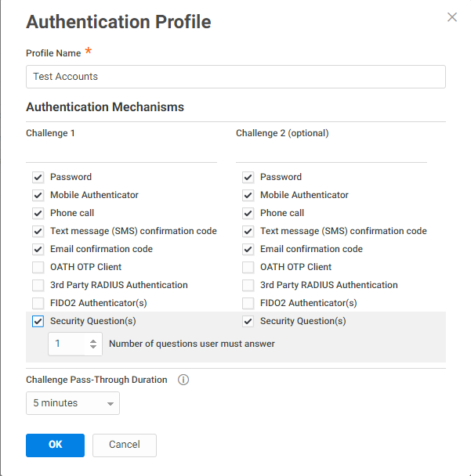This screenshot has height=476, width=471.
Task: Close the Authentication Profile dialog with X
Action: tap(452, 17)
